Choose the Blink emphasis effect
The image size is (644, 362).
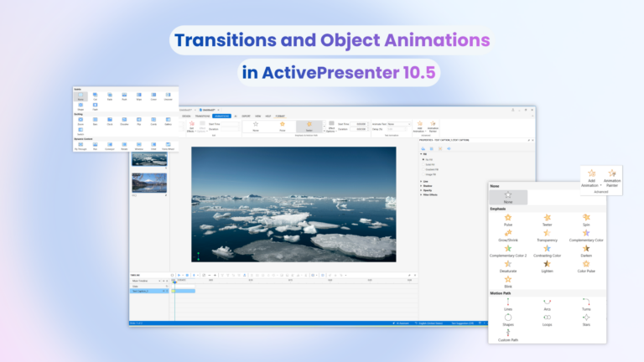pyautogui.click(x=508, y=282)
